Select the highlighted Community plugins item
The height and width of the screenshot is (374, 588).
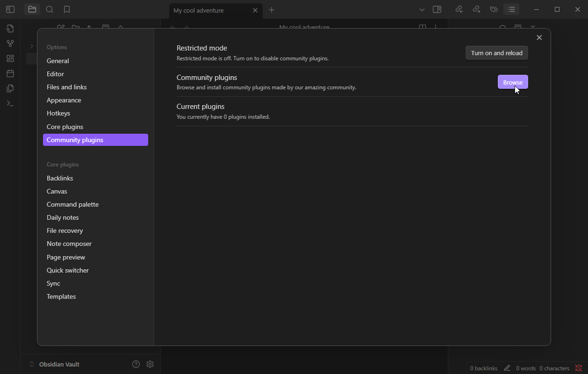(x=95, y=140)
